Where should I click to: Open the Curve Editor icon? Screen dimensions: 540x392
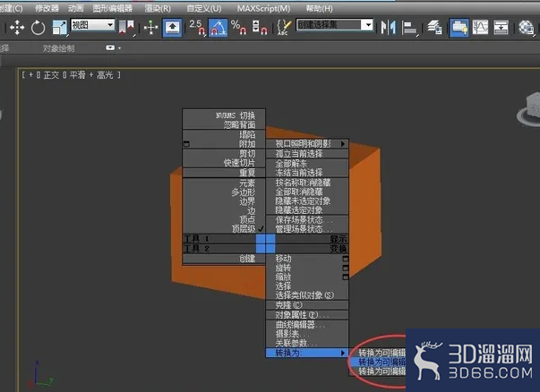[480, 28]
